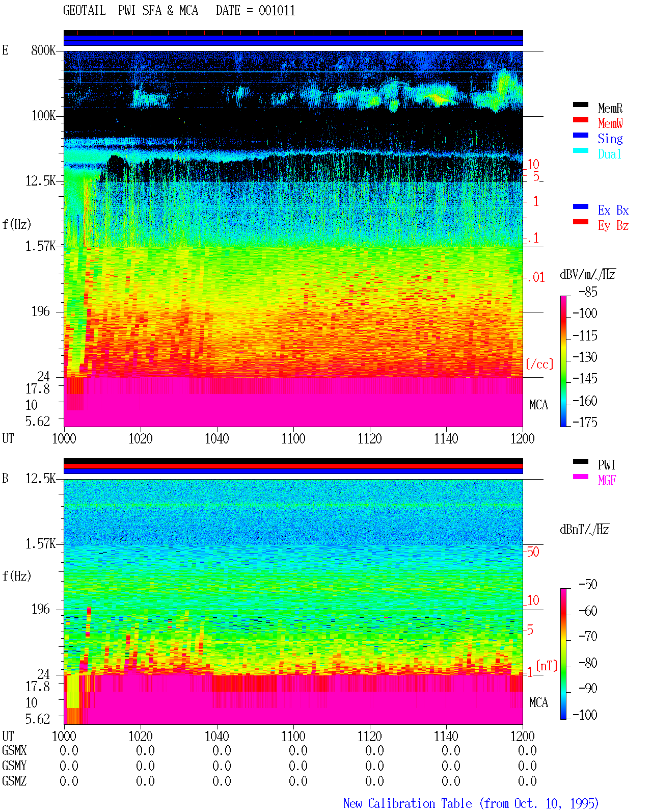This screenshot has width=652, height=812.
Task: Click the 800K frequency axis label
Action: [x=43, y=50]
